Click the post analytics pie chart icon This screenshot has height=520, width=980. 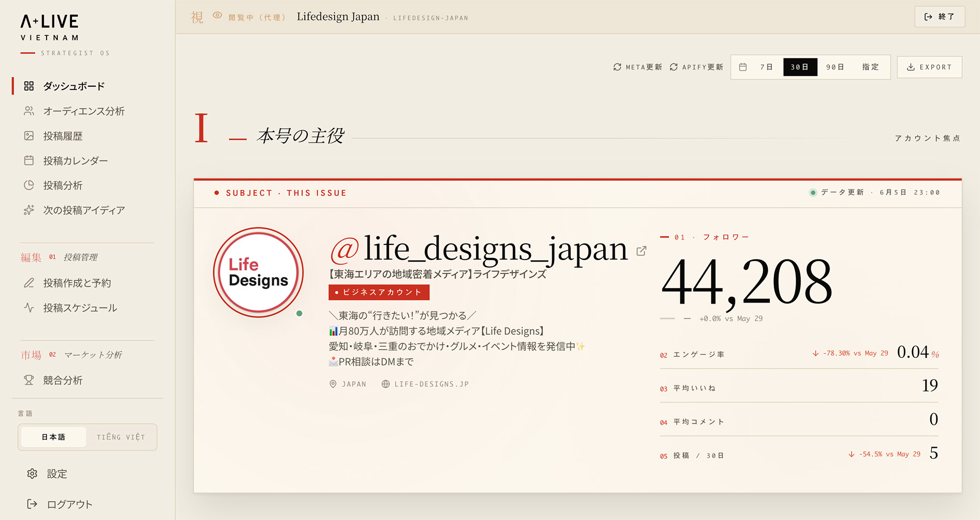[x=29, y=185]
